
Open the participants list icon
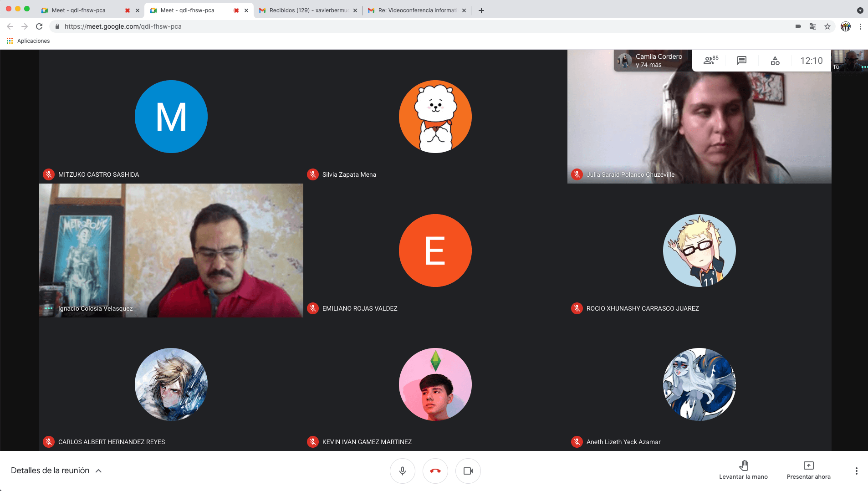point(710,61)
